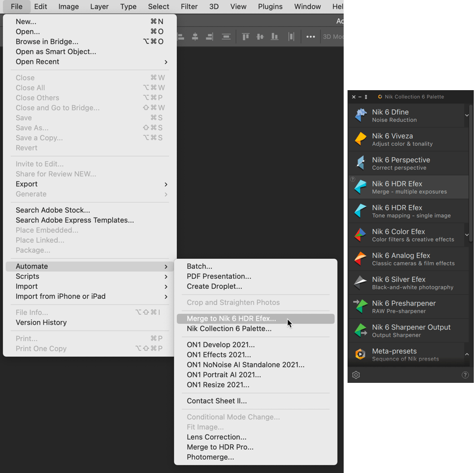Expand the Nik 6 Color Efex chevron

[467, 235]
